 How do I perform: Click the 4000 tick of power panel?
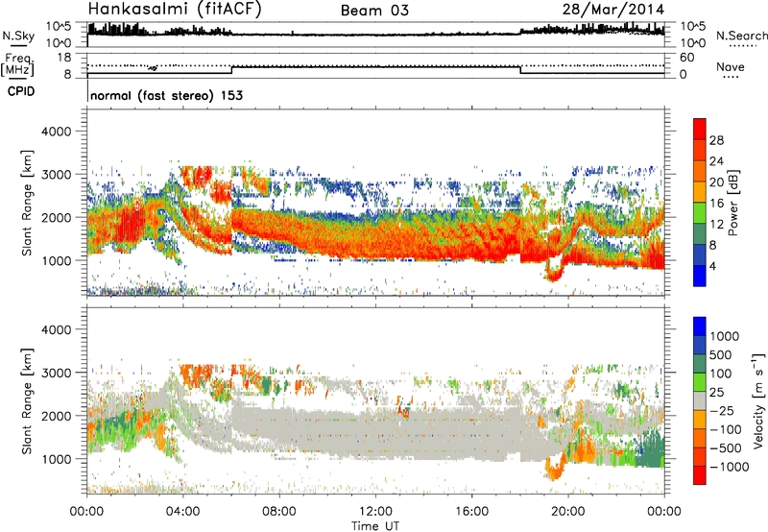[56, 132]
